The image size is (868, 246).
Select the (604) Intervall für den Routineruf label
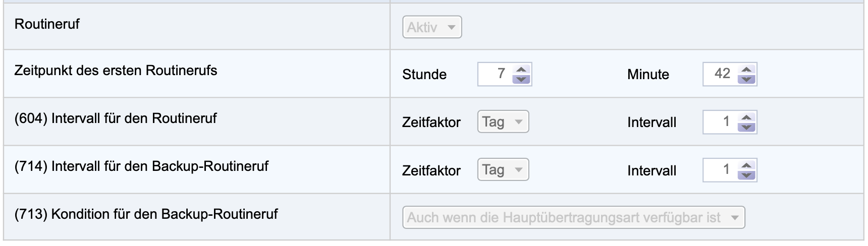point(116,118)
